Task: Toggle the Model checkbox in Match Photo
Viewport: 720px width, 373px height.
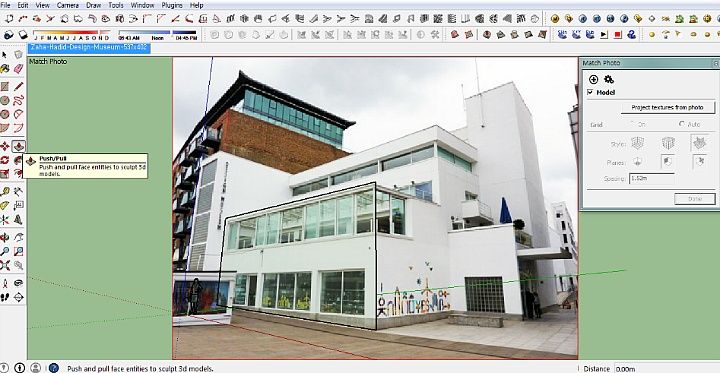Action: point(590,92)
